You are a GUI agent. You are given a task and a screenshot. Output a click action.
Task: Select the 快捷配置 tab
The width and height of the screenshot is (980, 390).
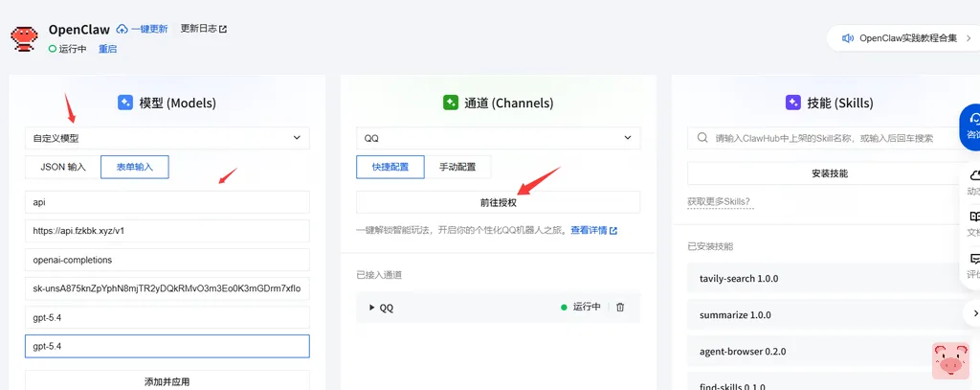tap(390, 167)
